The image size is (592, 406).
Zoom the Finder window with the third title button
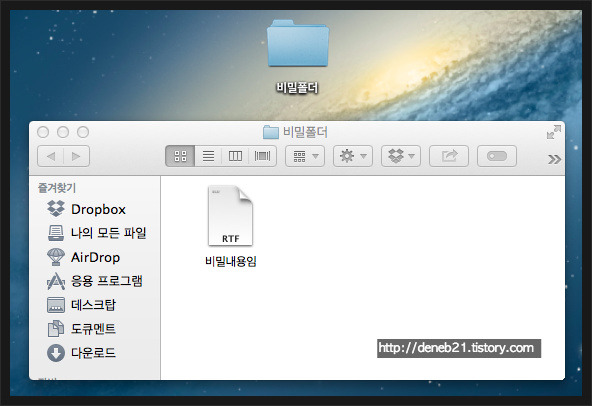coord(83,132)
